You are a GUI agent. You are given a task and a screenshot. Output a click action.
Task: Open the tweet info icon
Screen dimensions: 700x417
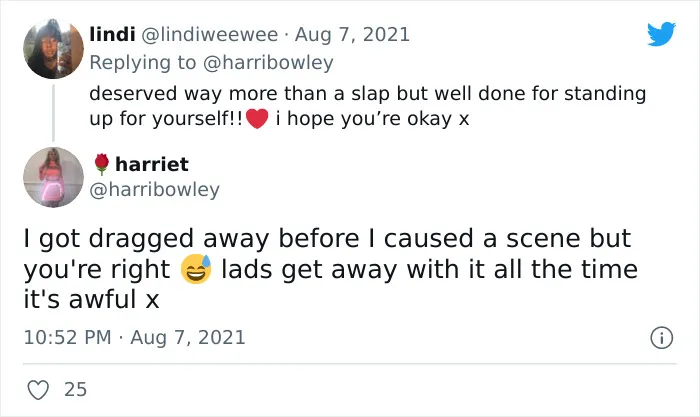tap(661, 338)
